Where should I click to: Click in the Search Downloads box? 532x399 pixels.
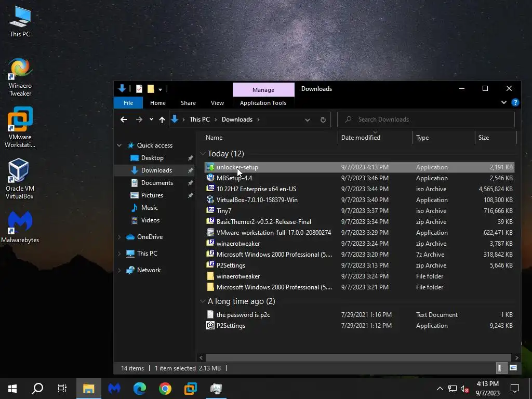point(426,119)
